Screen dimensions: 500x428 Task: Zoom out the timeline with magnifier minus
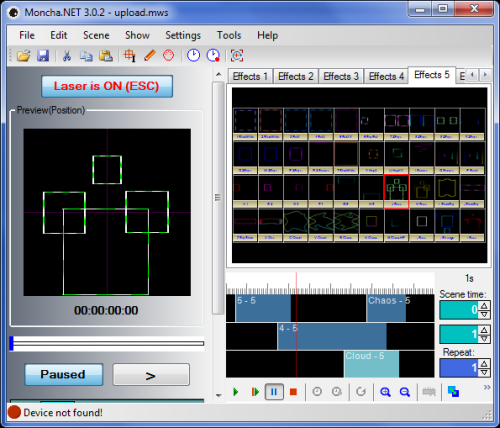click(x=405, y=392)
